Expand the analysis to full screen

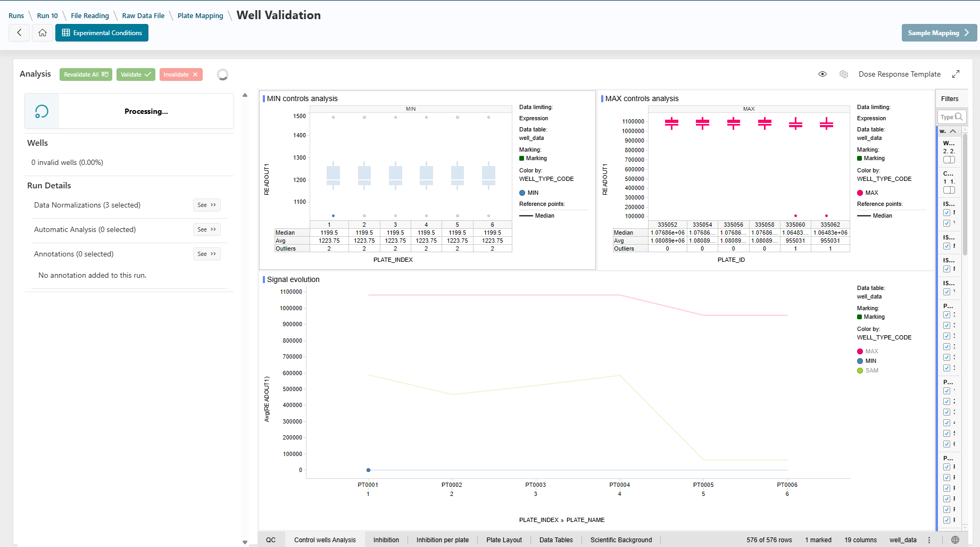(956, 74)
